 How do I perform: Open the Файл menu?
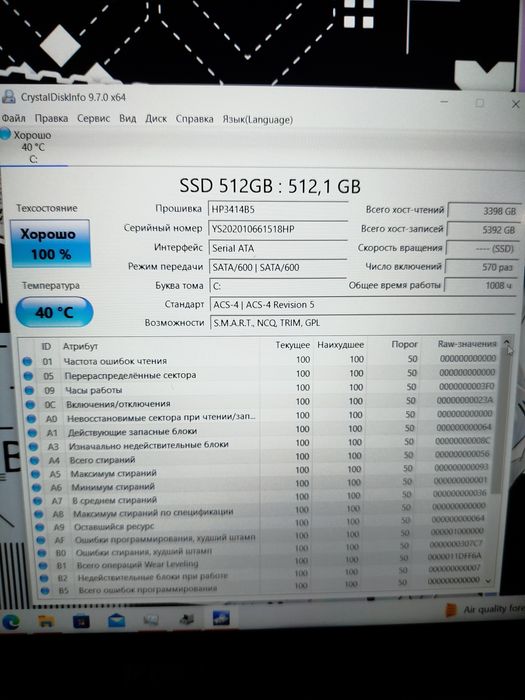[x=14, y=118]
